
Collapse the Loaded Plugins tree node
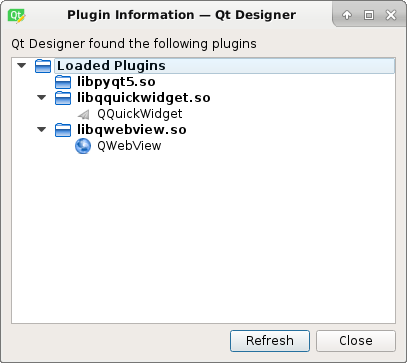point(22,65)
